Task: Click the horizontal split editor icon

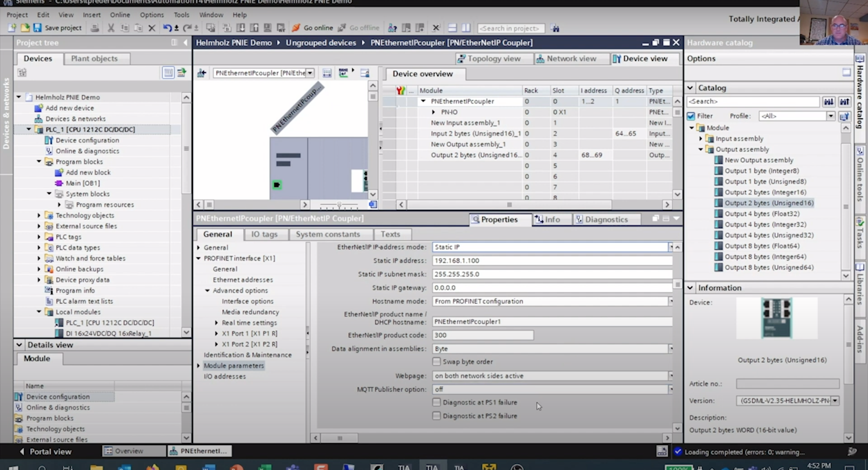Action: (x=452, y=28)
